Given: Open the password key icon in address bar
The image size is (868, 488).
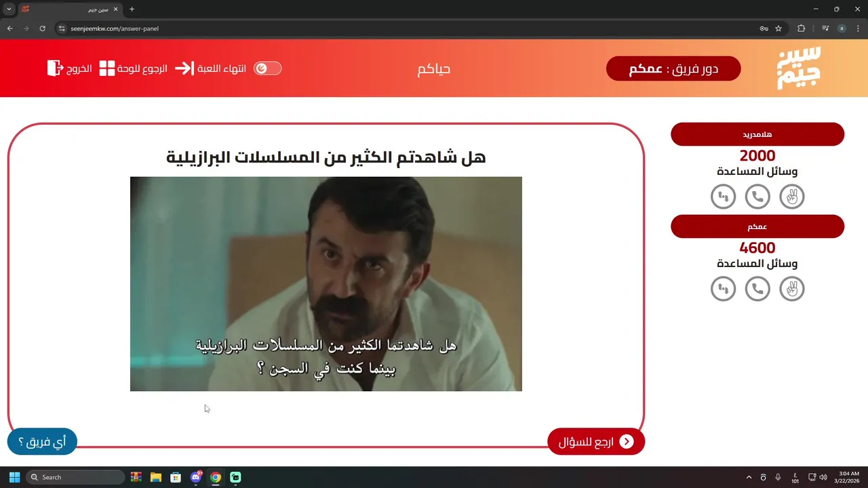Looking at the screenshot, I should [764, 28].
